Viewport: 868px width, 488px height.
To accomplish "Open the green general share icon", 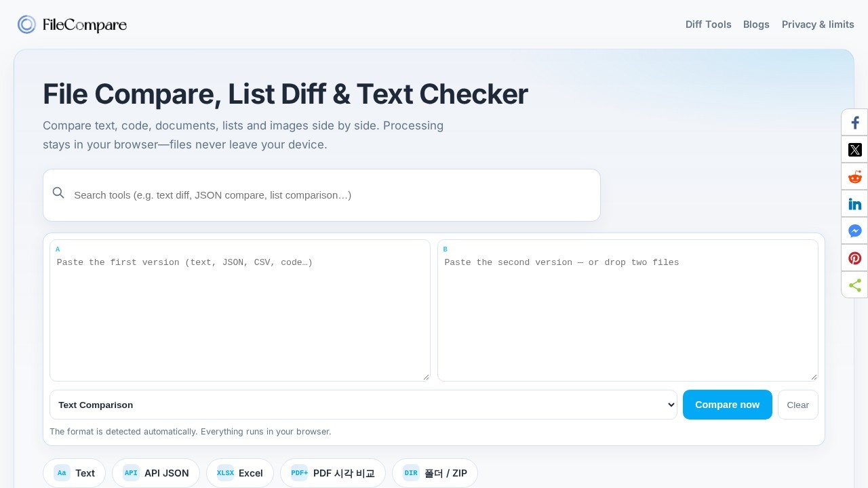I will [x=854, y=285].
